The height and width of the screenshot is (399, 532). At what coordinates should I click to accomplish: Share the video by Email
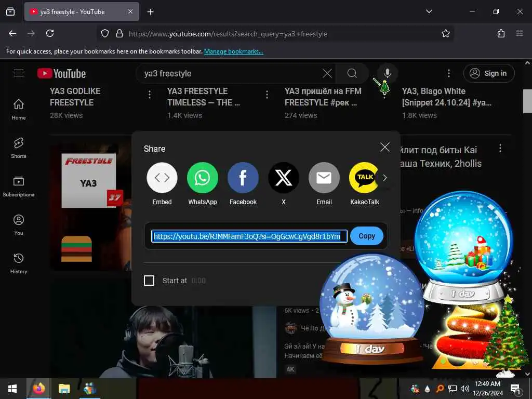coord(324,178)
